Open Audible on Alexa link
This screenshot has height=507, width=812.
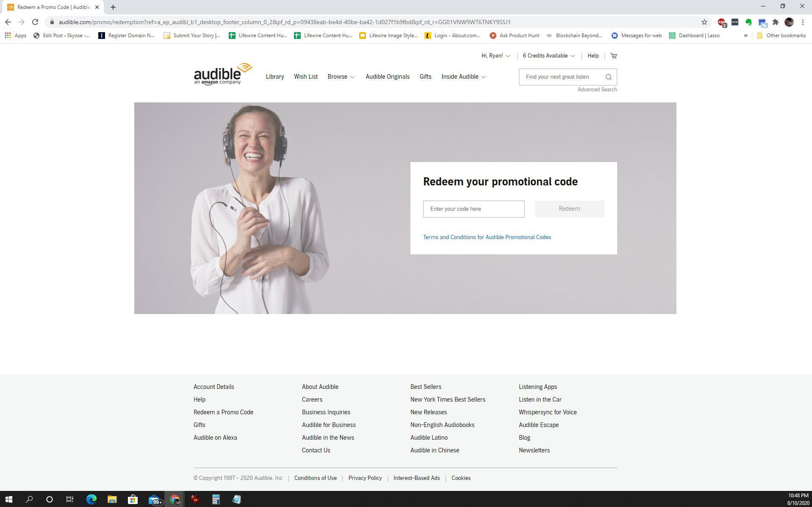pyautogui.click(x=215, y=438)
